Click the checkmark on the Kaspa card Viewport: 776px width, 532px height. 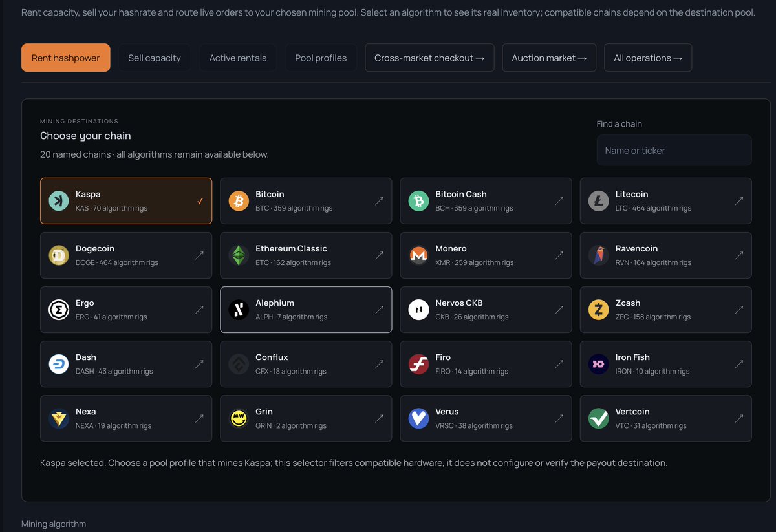[x=200, y=201]
